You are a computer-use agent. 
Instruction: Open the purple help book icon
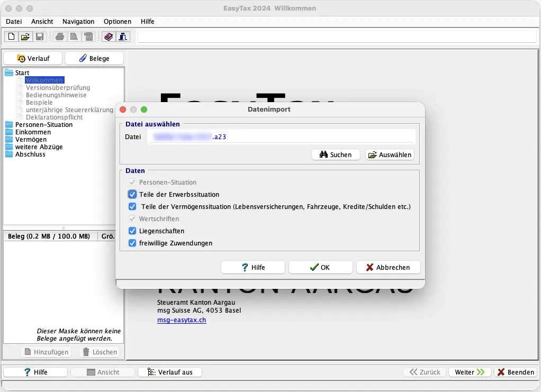pos(109,37)
